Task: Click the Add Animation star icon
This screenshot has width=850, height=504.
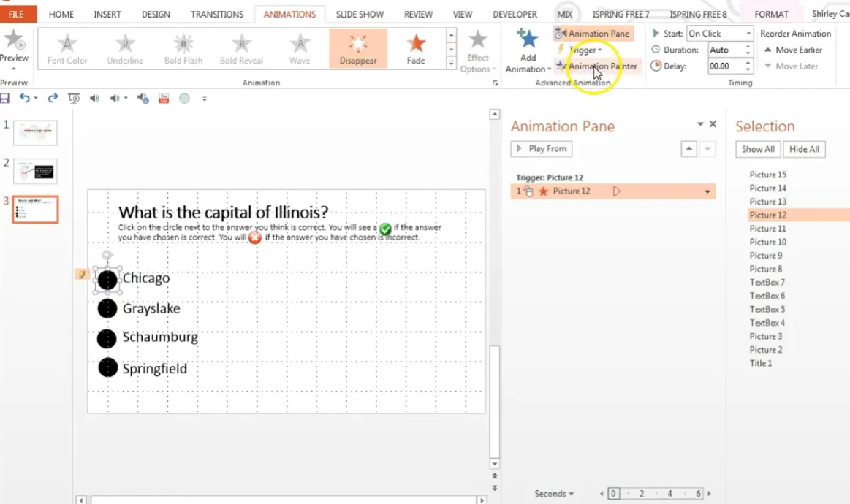Action: (527, 39)
